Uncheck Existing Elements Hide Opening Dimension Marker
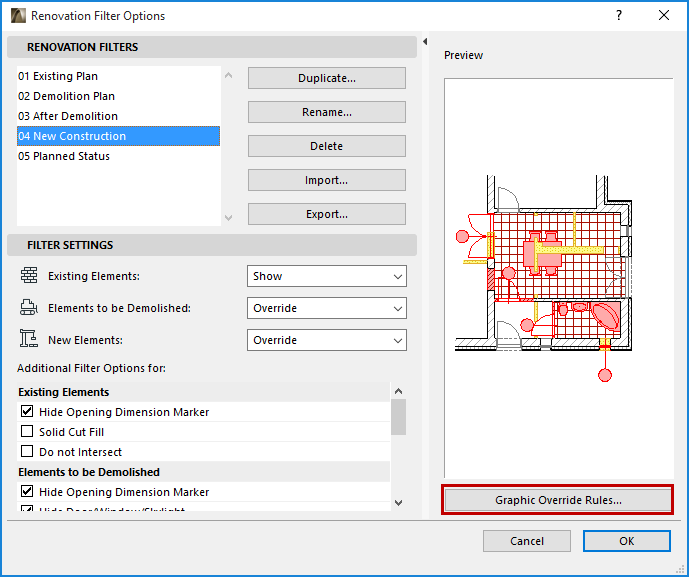Screen dimensions: 689x577 pyautogui.click(x=27, y=411)
